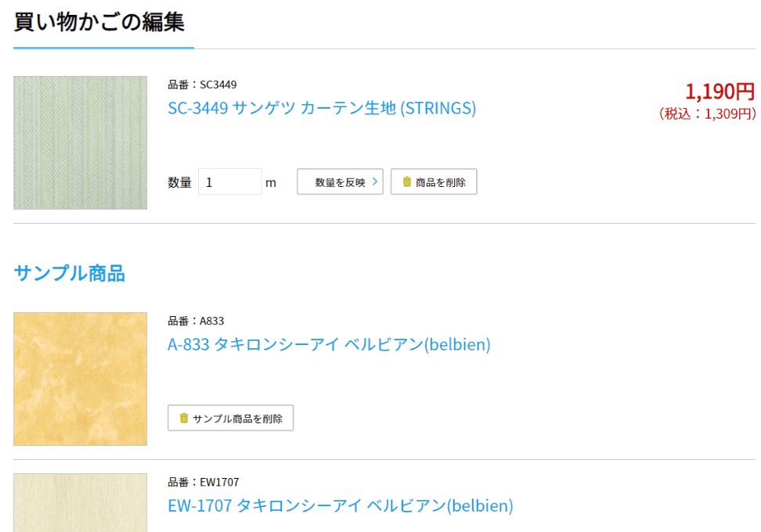Focus the 数量 quantity input field

229,182
